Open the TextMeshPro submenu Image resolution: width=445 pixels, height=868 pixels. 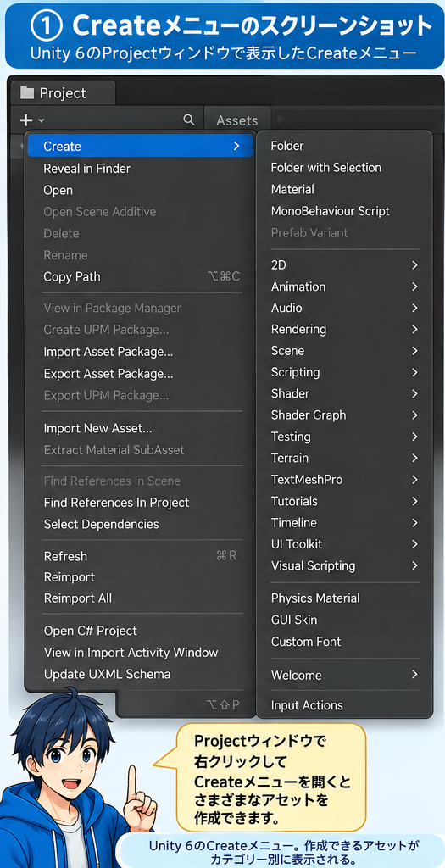(x=344, y=480)
